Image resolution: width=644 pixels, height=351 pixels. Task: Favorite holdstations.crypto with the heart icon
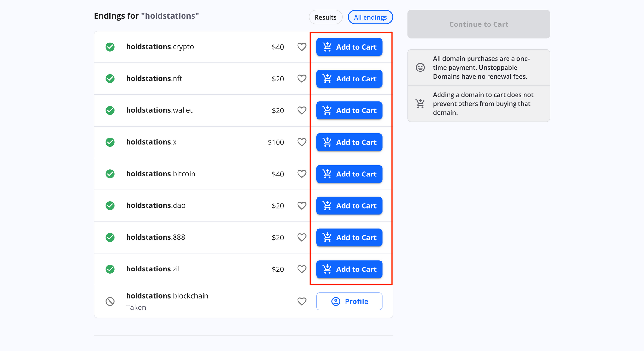click(x=302, y=47)
